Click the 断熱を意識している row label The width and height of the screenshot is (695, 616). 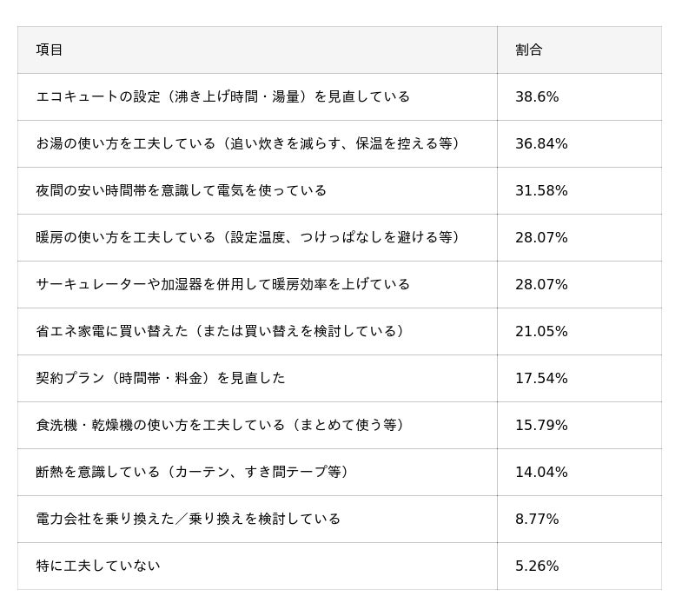(192, 472)
